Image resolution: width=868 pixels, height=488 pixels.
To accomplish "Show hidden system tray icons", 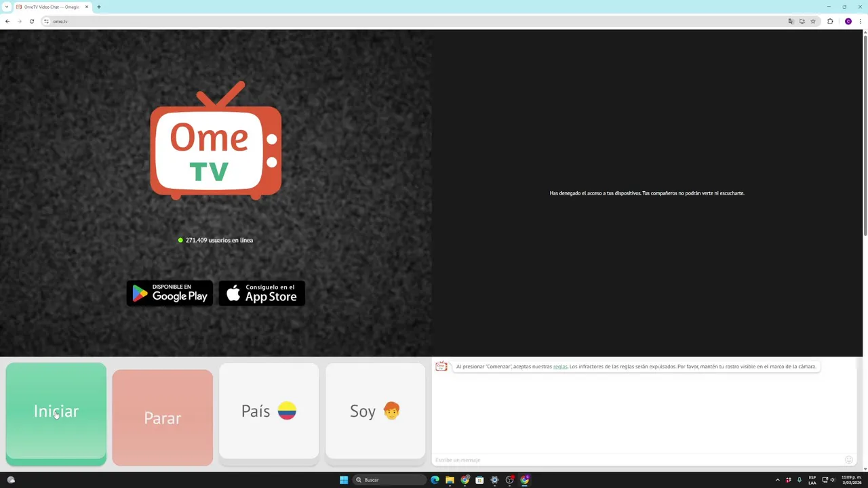I will [x=778, y=480].
